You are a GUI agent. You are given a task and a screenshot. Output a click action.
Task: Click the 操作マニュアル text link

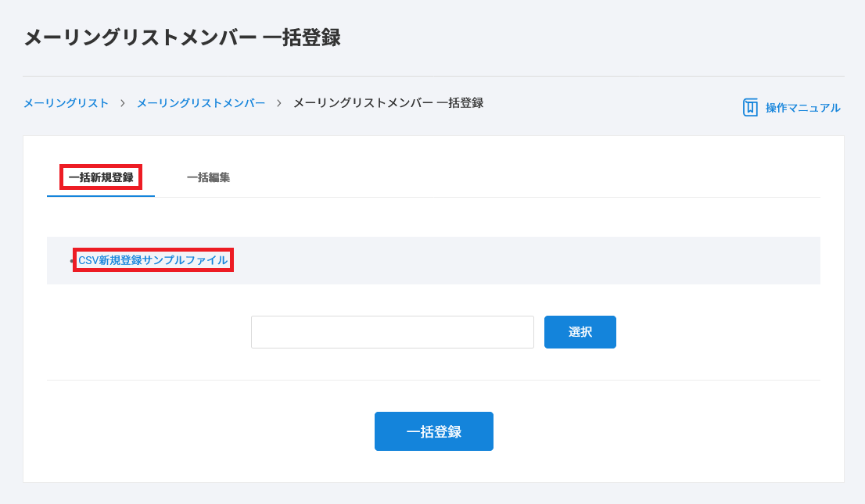pyautogui.click(x=802, y=108)
